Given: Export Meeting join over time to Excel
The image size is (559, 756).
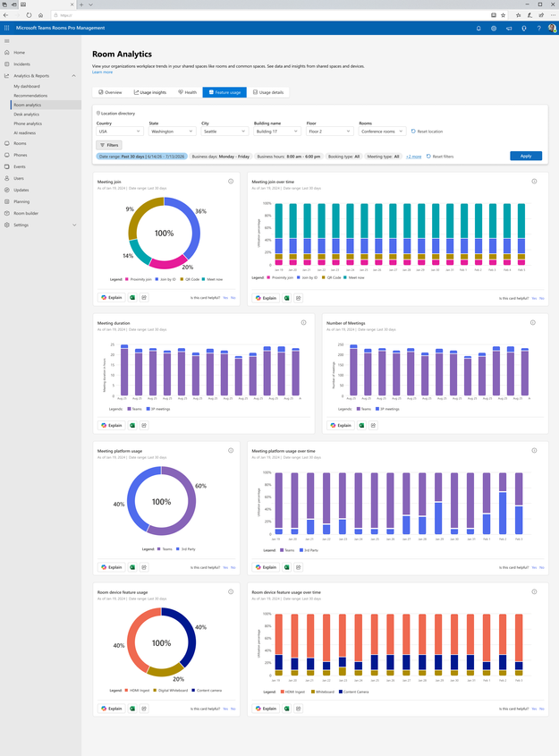Looking at the screenshot, I should 287,298.
